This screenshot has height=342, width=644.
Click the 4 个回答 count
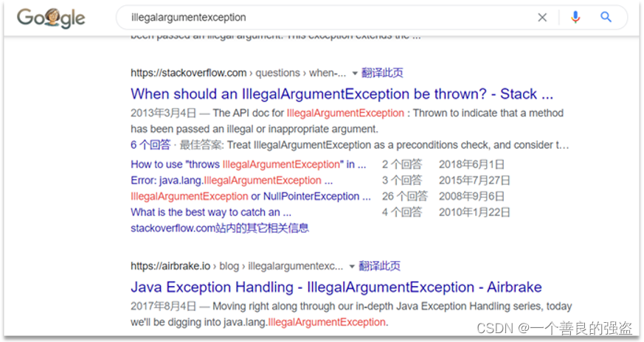[402, 212]
